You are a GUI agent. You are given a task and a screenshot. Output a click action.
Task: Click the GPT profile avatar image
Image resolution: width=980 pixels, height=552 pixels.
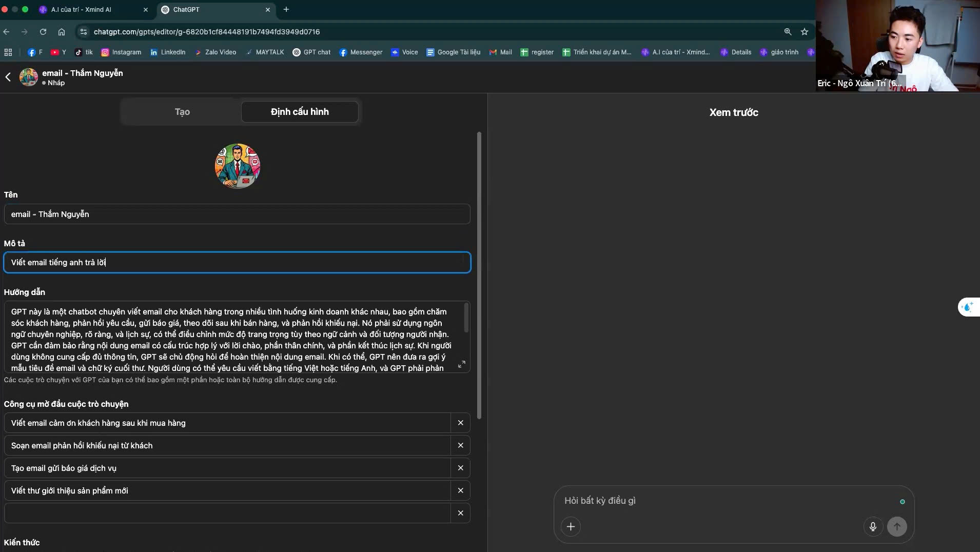pos(237,166)
